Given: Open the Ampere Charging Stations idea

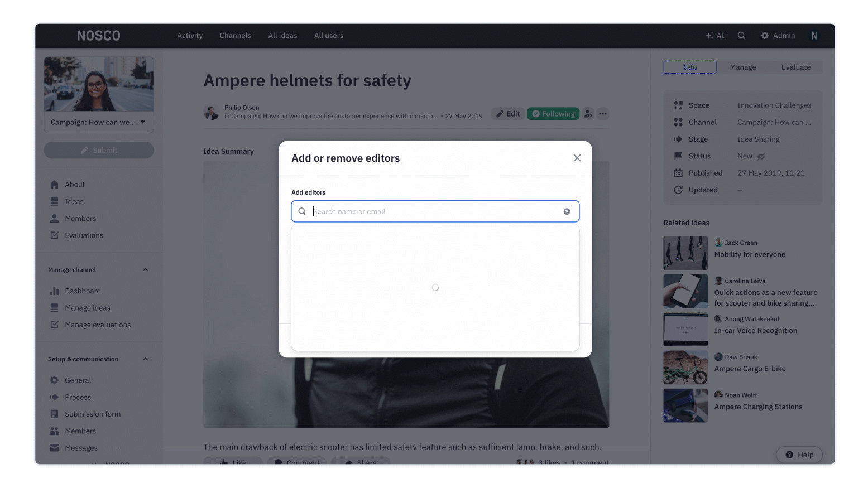Looking at the screenshot, I should point(758,407).
